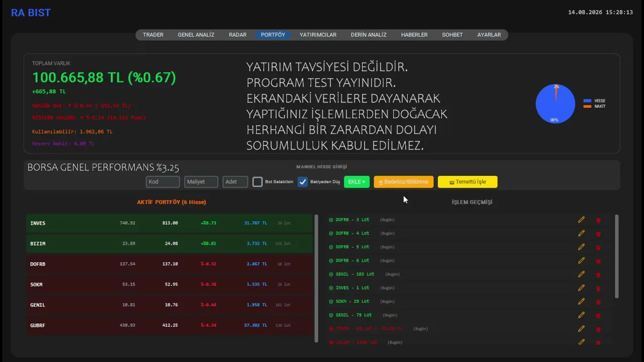Open the YATIRIMCILAR tab

318,35
